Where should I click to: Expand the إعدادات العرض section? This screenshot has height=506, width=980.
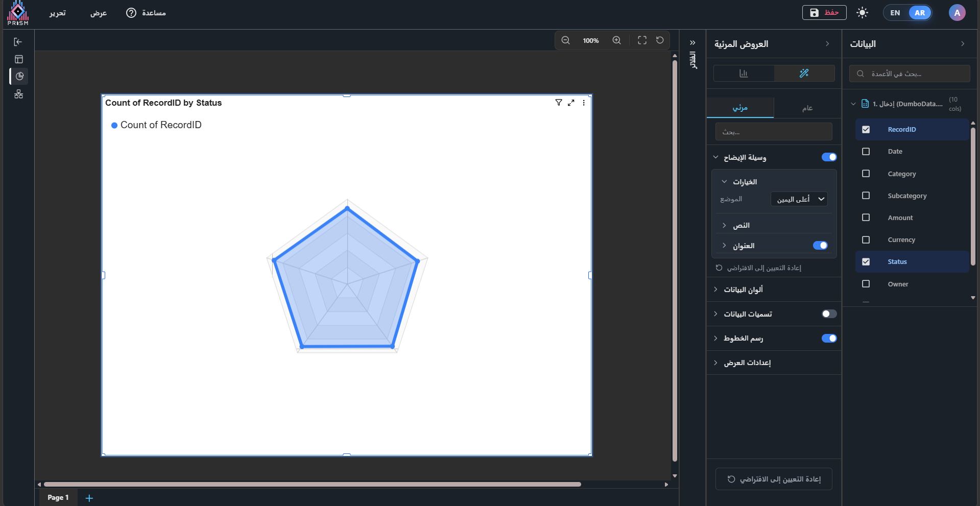coord(747,363)
